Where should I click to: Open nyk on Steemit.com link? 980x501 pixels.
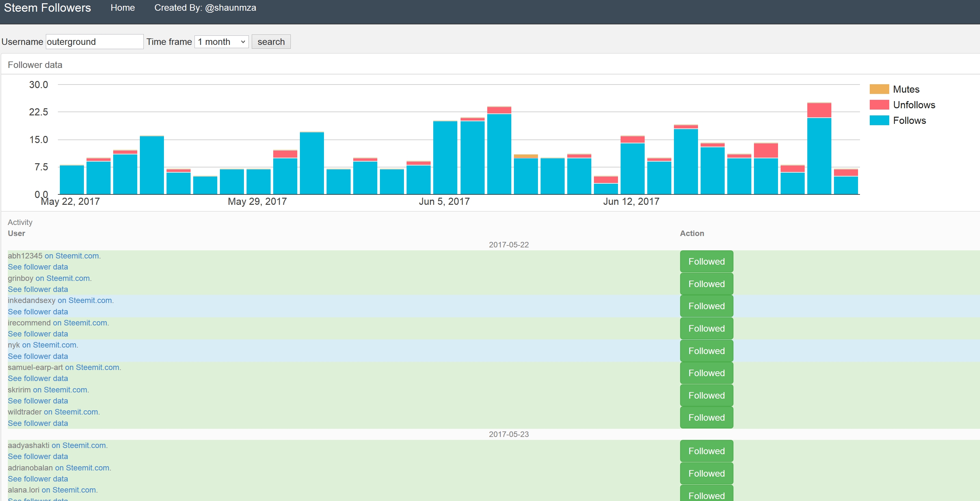50,345
